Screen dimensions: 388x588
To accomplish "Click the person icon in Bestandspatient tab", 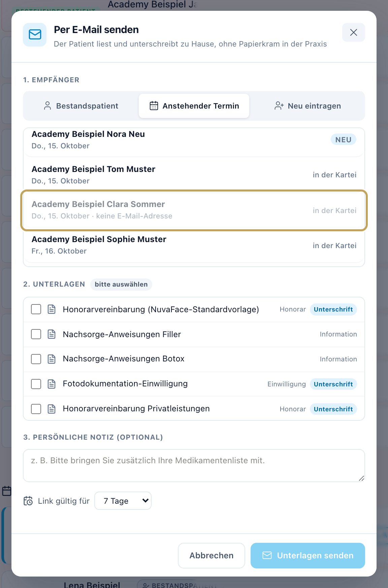I will tap(47, 106).
